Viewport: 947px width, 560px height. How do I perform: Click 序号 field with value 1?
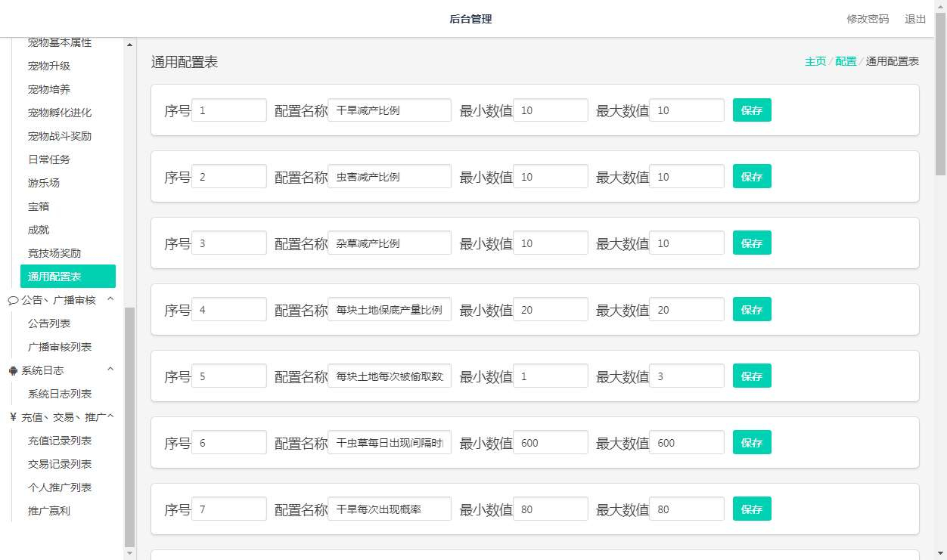[229, 110]
